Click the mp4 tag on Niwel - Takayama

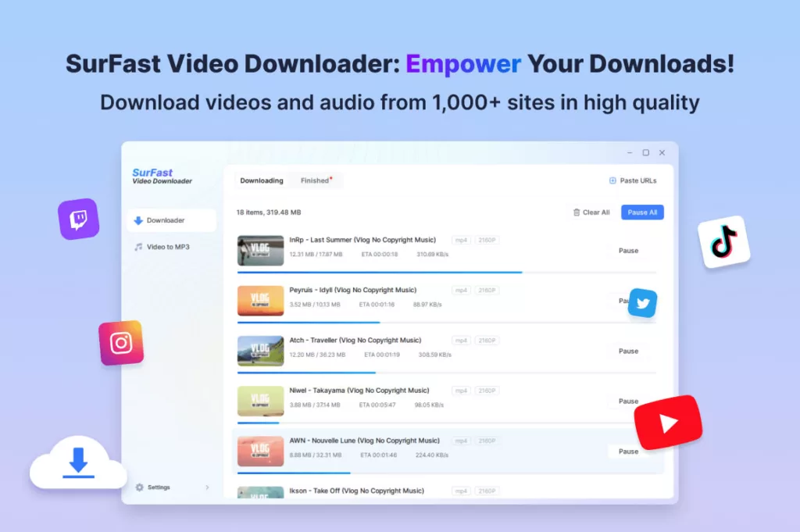point(461,391)
